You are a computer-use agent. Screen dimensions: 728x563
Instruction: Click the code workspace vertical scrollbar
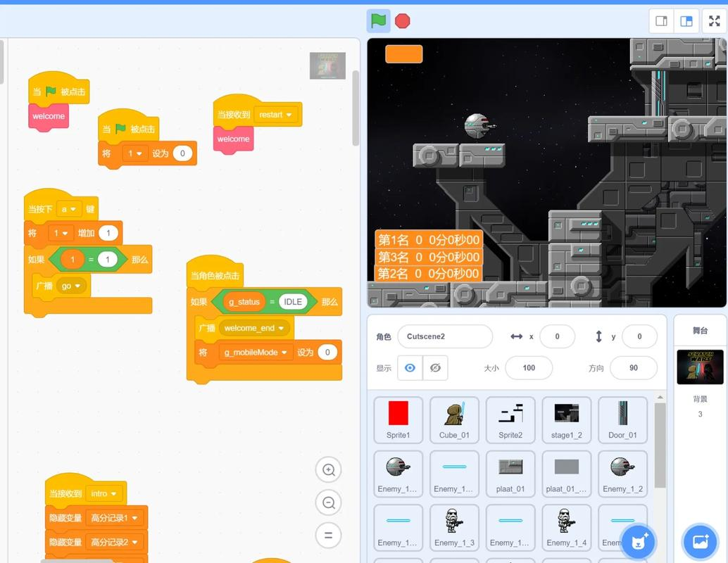tap(356, 108)
